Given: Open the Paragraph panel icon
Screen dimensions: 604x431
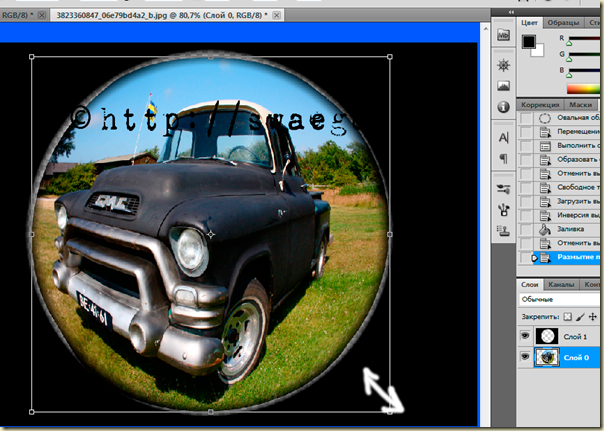Looking at the screenshot, I should tap(502, 158).
